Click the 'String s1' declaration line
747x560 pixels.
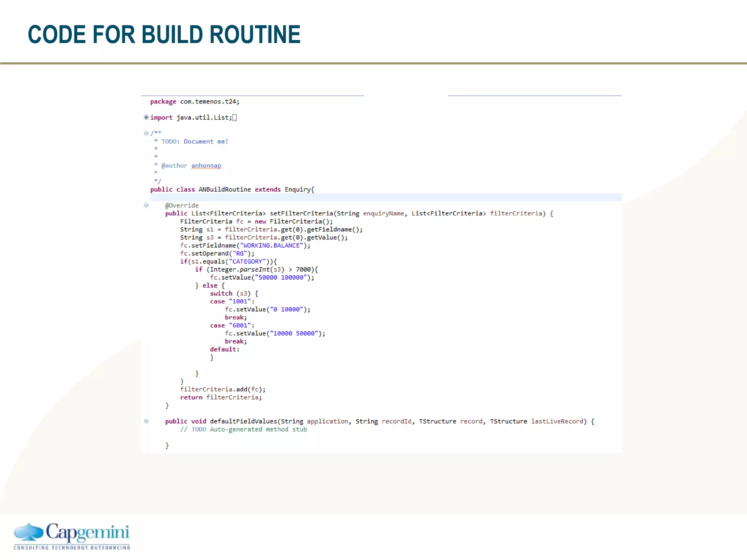[x=271, y=229]
